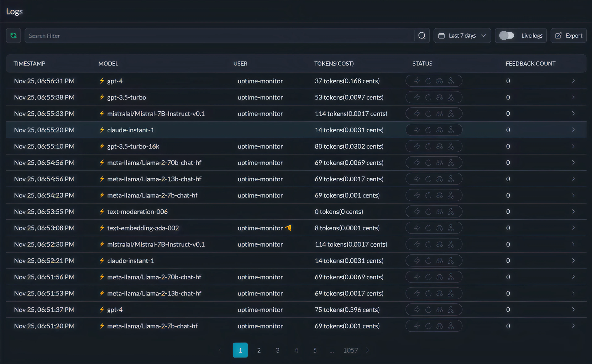Expand the meta-llama/Llama-2-70b-chat-hf row details

click(x=573, y=162)
